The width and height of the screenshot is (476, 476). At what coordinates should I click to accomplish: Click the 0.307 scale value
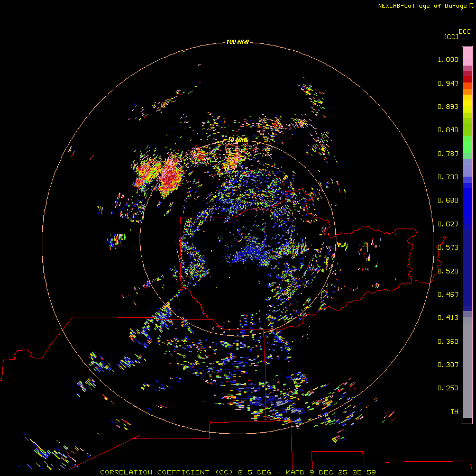point(448,365)
